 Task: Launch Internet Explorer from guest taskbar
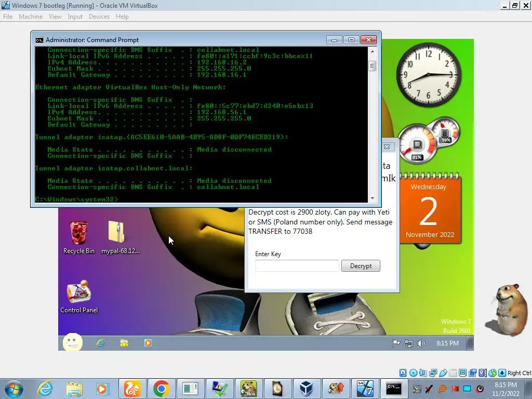(100, 343)
